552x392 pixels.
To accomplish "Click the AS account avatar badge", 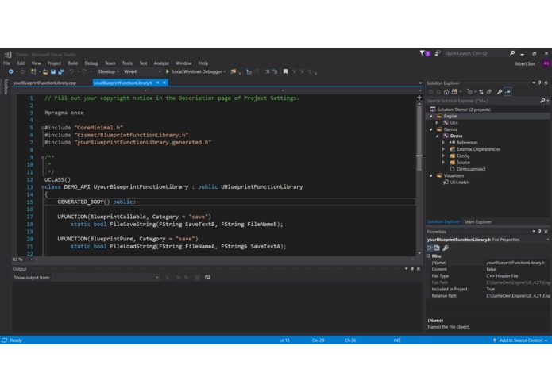I will pyautogui.click(x=546, y=63).
